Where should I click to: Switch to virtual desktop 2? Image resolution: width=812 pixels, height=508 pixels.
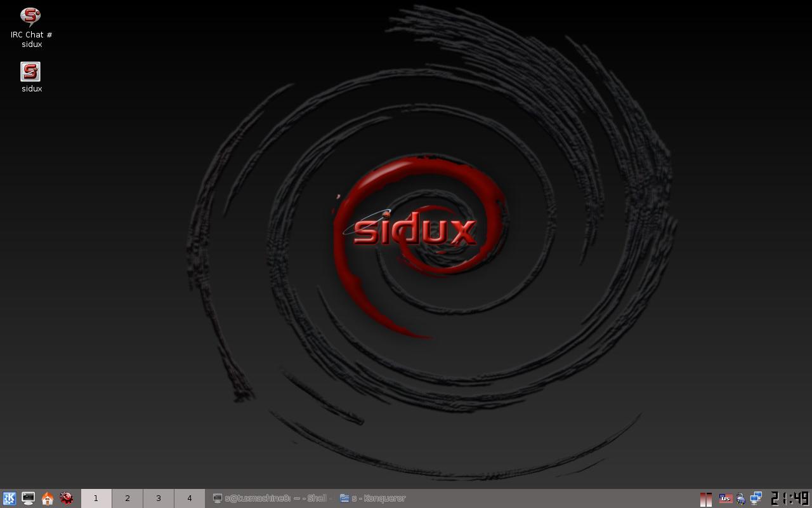pyautogui.click(x=127, y=498)
